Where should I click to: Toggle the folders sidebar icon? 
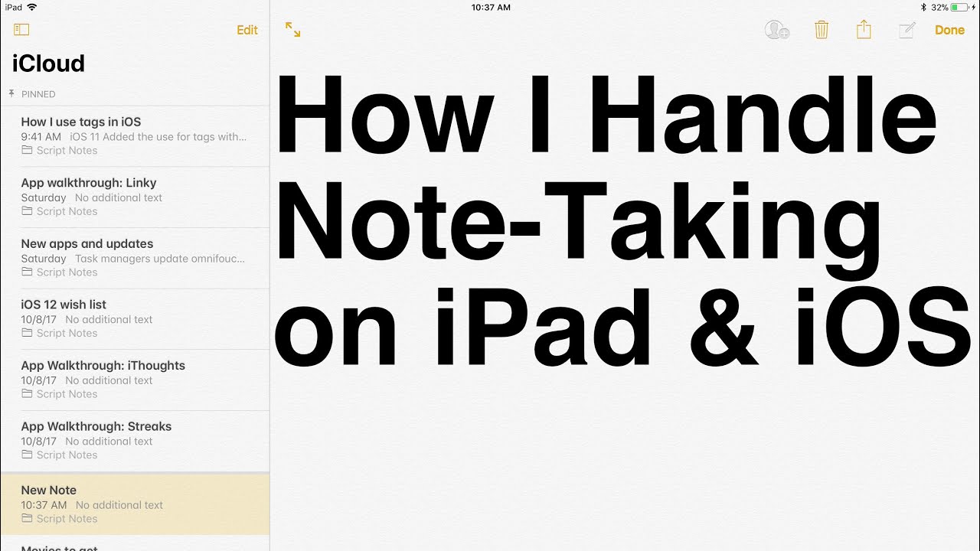pyautogui.click(x=21, y=30)
